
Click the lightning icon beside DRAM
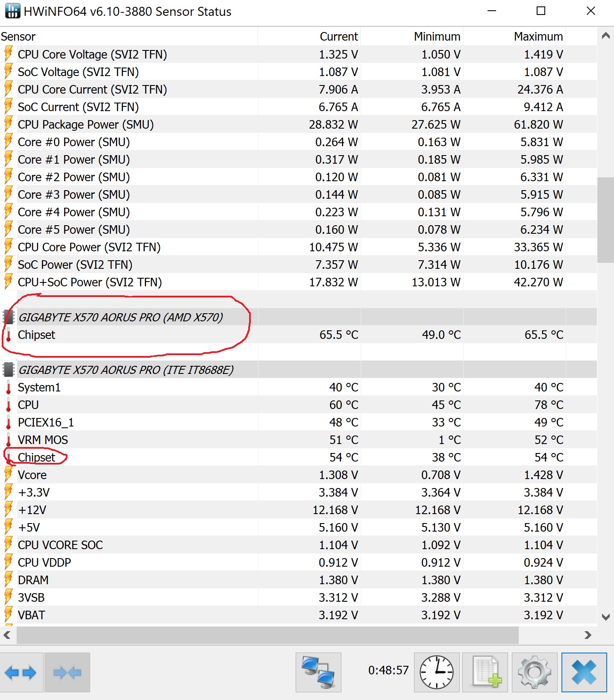8,580
